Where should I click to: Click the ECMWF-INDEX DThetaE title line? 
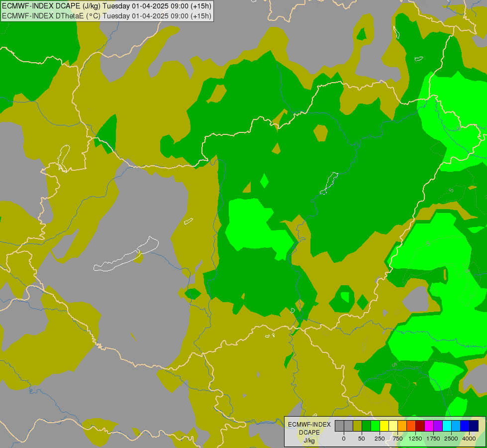click(x=106, y=15)
